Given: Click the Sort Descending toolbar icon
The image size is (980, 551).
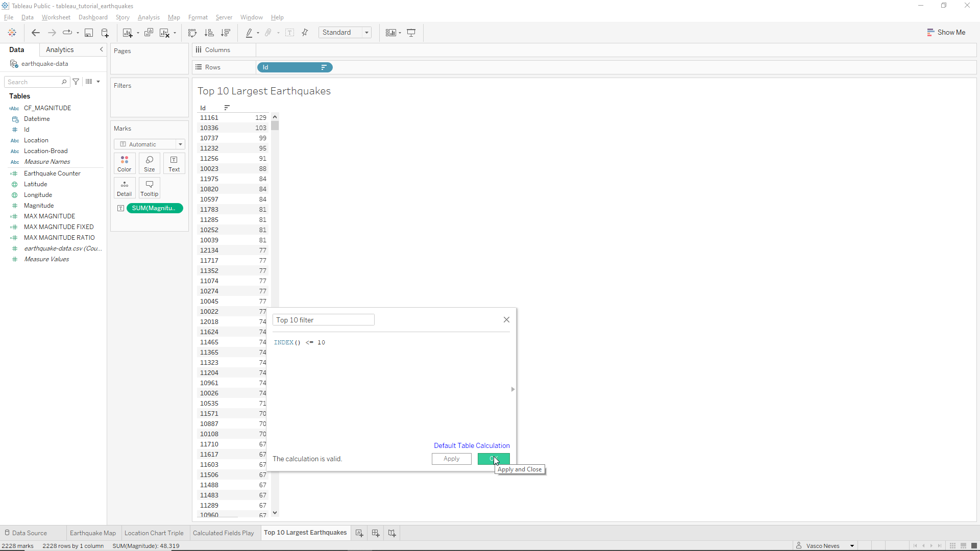Looking at the screenshot, I should pos(225,33).
